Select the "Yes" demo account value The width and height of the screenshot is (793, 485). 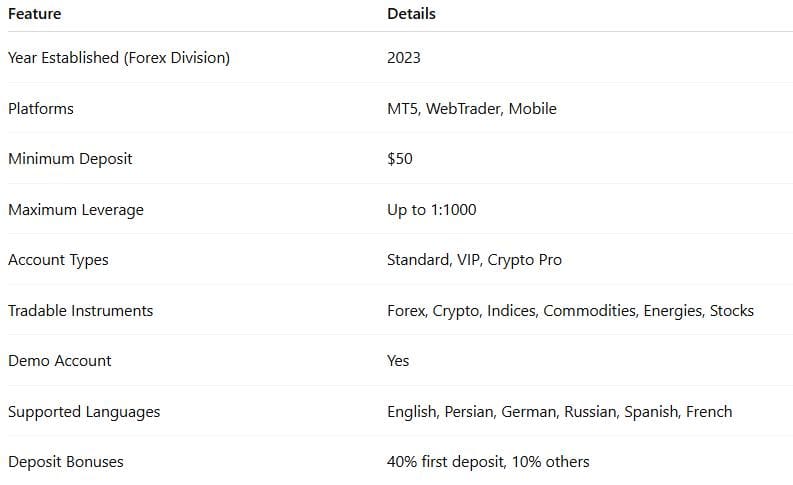coord(398,361)
